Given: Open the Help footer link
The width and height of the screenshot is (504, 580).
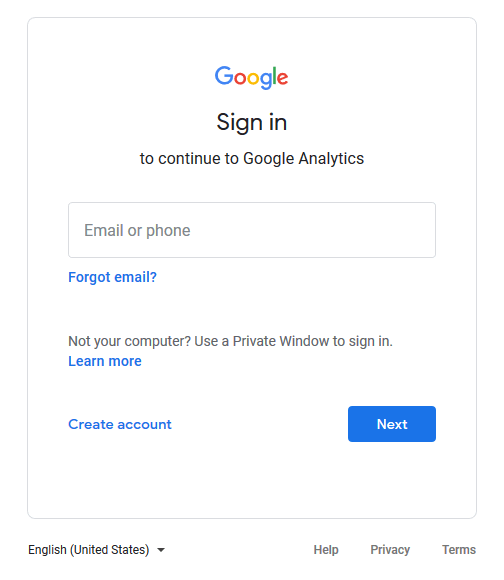Looking at the screenshot, I should pos(326,550).
